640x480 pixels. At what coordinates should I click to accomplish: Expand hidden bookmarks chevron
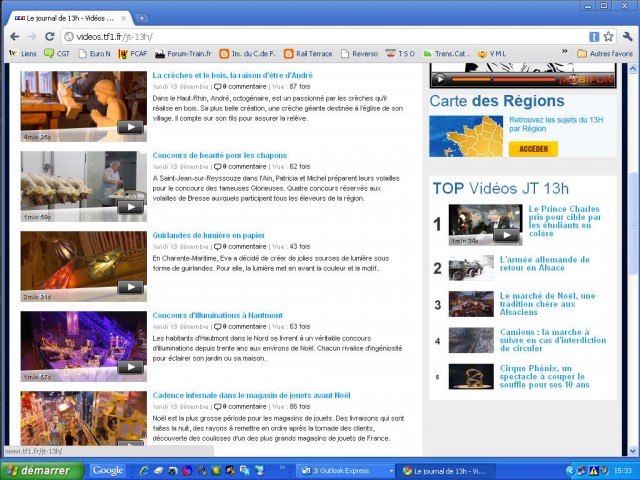click(x=564, y=51)
